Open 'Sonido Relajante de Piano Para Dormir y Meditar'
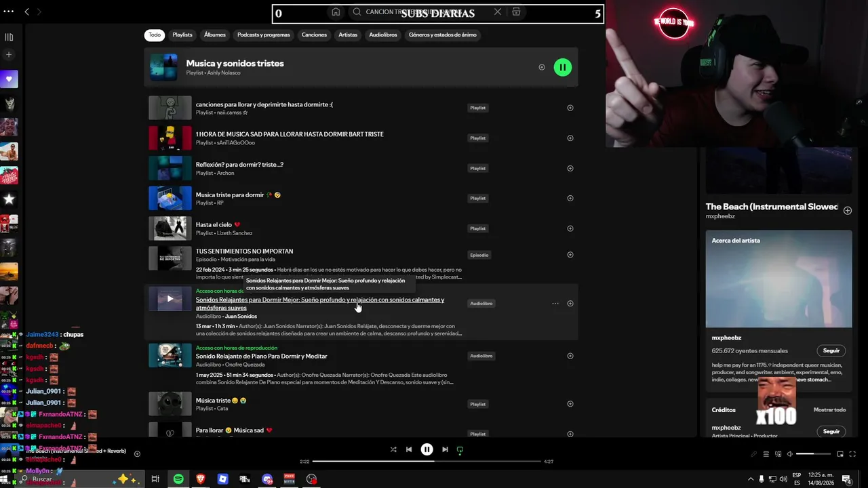868x488 pixels. click(x=262, y=356)
